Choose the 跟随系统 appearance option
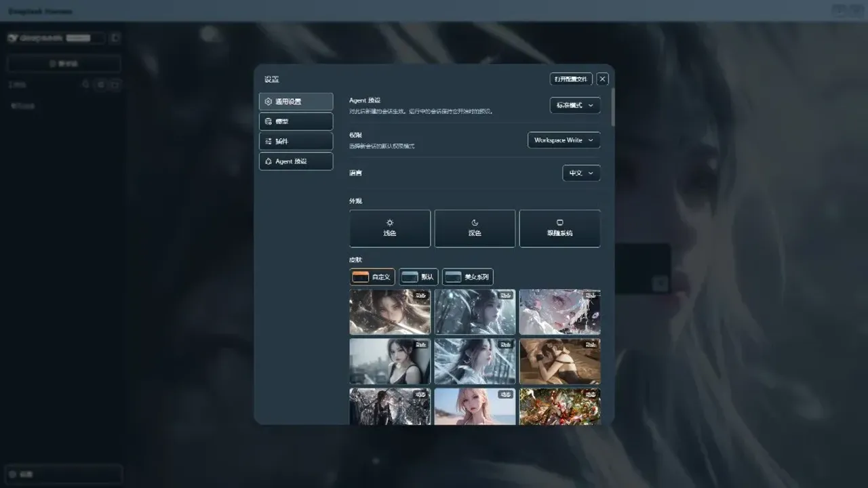 560,228
